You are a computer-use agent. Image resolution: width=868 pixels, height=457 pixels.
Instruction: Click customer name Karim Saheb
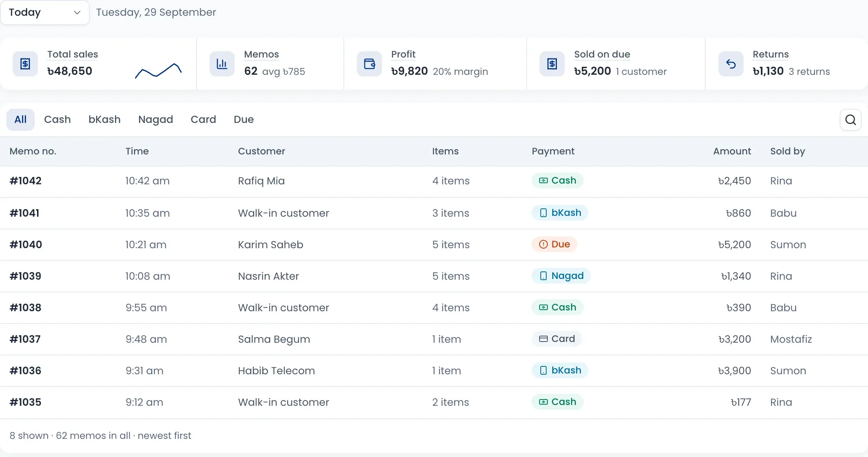(x=271, y=245)
